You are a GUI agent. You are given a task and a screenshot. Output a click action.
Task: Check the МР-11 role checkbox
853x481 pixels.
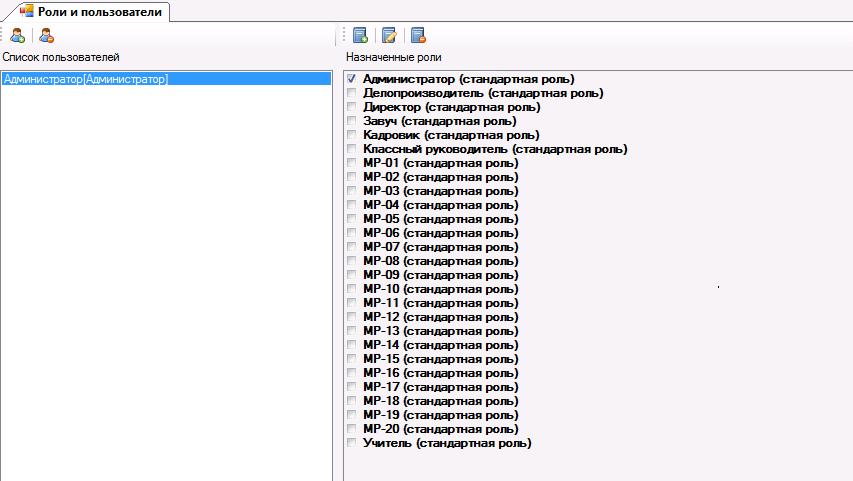[351, 303]
